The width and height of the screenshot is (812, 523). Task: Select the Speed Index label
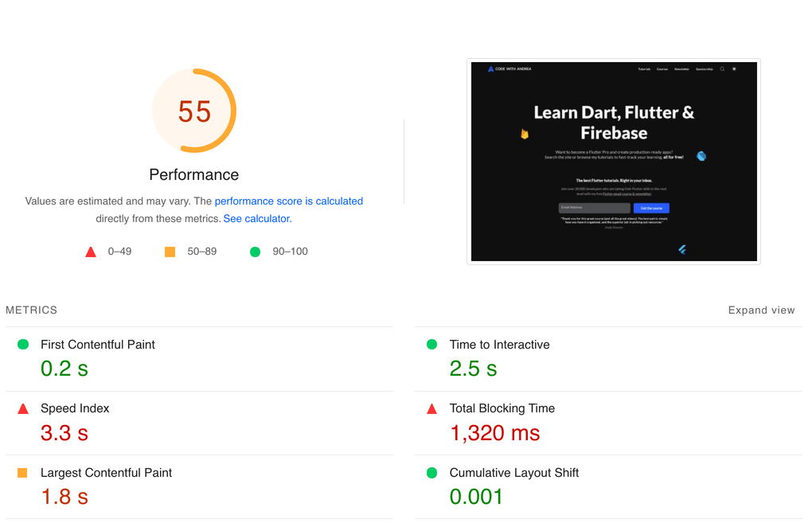coord(75,408)
